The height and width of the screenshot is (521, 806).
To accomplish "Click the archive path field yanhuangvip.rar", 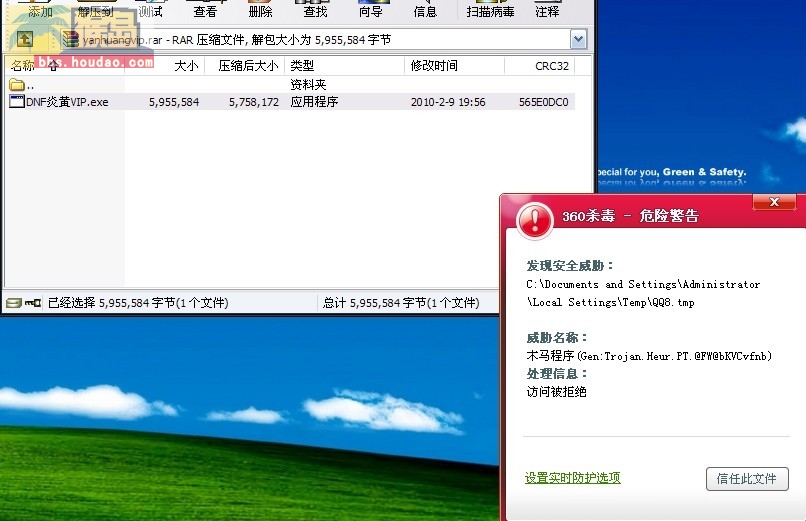I will pos(315,39).
